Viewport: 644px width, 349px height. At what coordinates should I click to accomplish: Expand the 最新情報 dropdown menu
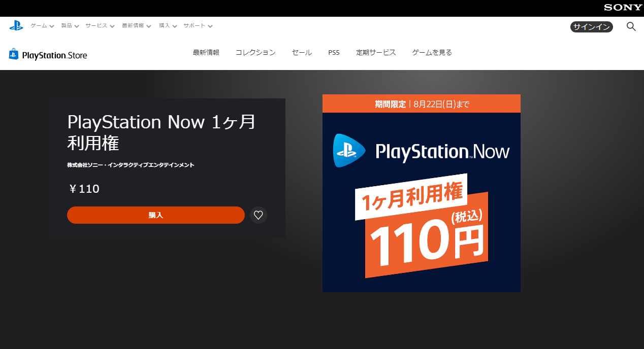[x=137, y=25]
